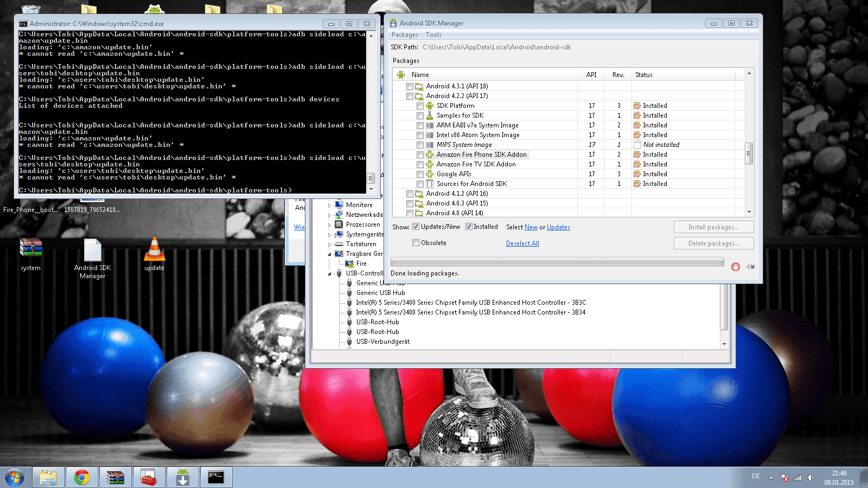Click the Delete packages button
The width and height of the screenshot is (868, 488).
point(714,243)
